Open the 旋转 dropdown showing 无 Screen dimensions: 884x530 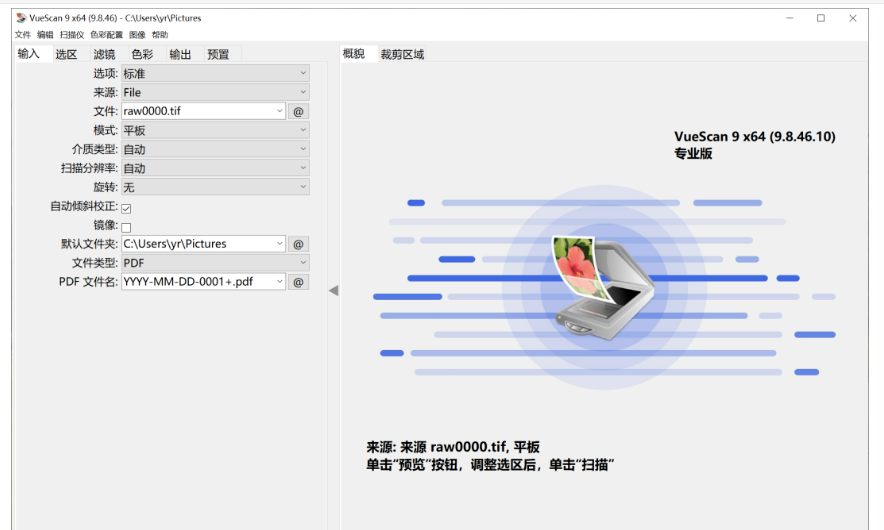(215, 187)
